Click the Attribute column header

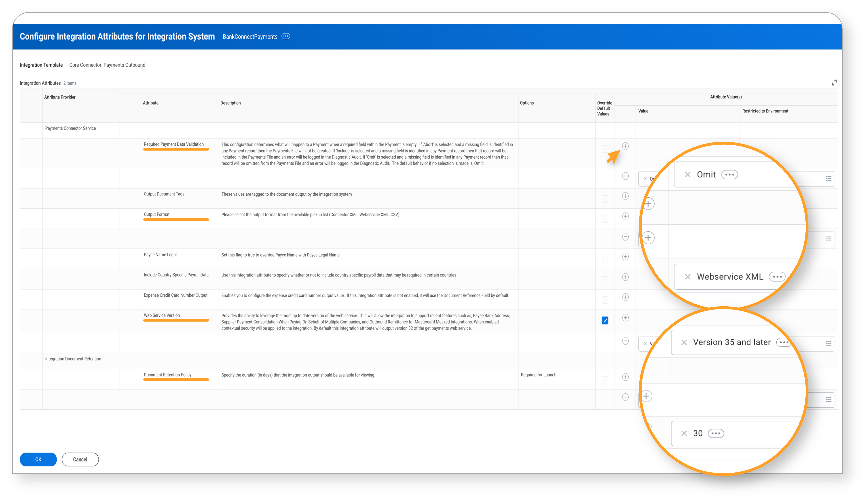tap(151, 103)
